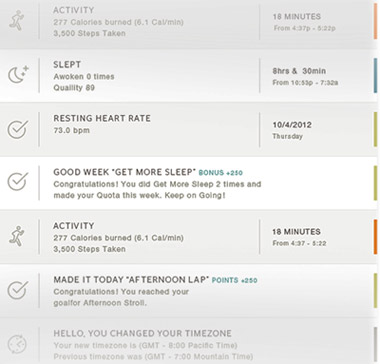Select the green color bar on Resting Heart Rate row
The image size is (380, 364).
[375, 129]
